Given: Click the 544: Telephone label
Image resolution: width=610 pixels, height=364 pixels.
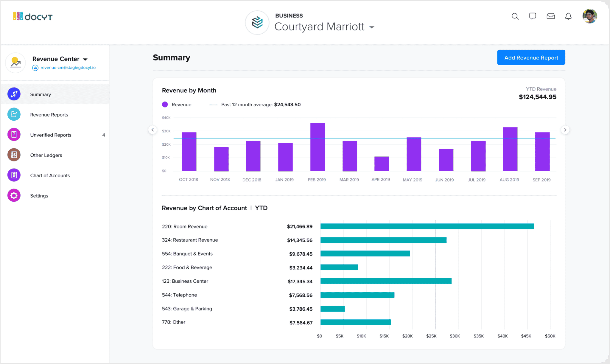Looking at the screenshot, I should 179,295.
